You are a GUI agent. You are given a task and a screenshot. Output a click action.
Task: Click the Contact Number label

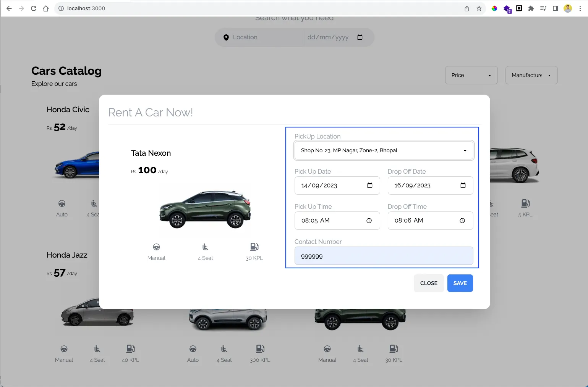click(x=318, y=242)
